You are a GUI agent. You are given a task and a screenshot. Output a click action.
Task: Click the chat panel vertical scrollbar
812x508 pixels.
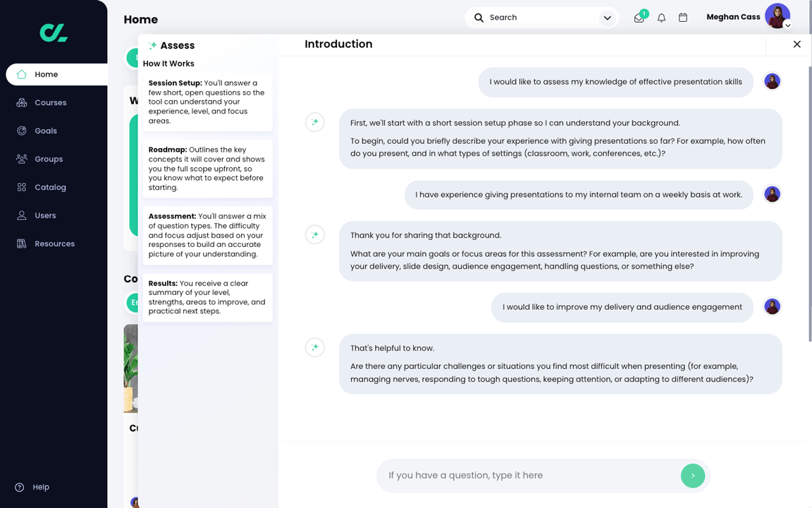point(810,204)
